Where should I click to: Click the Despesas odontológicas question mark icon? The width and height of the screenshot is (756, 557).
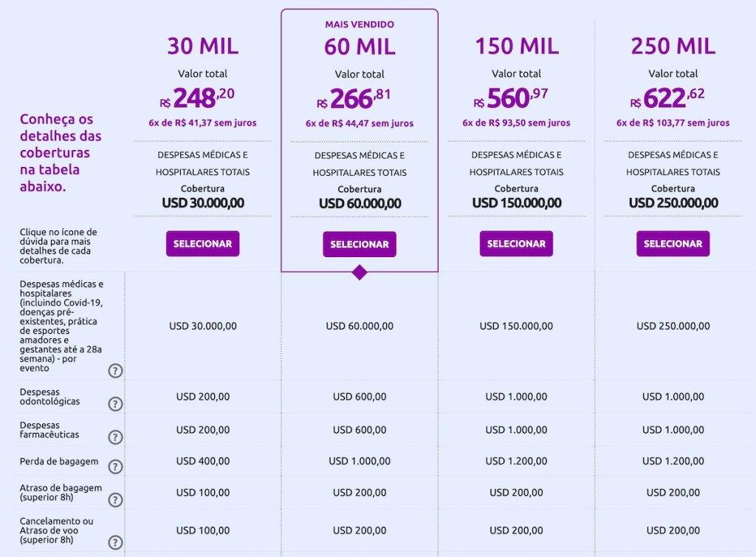tap(115, 404)
